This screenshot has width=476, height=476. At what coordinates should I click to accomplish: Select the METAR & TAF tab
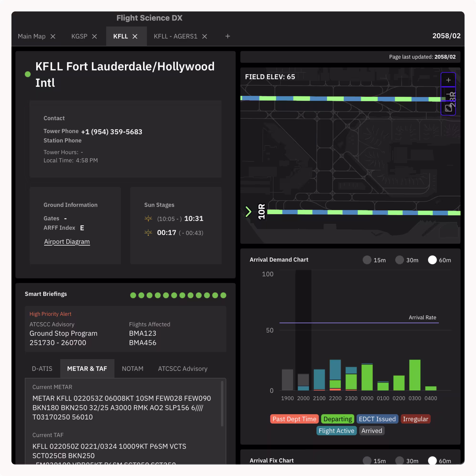tap(87, 369)
